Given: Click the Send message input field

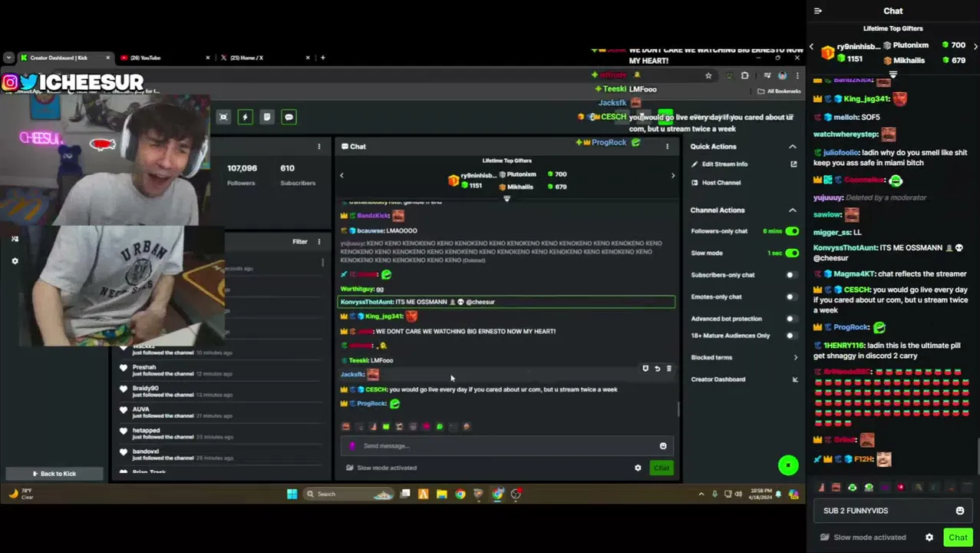Looking at the screenshot, I should (x=506, y=445).
